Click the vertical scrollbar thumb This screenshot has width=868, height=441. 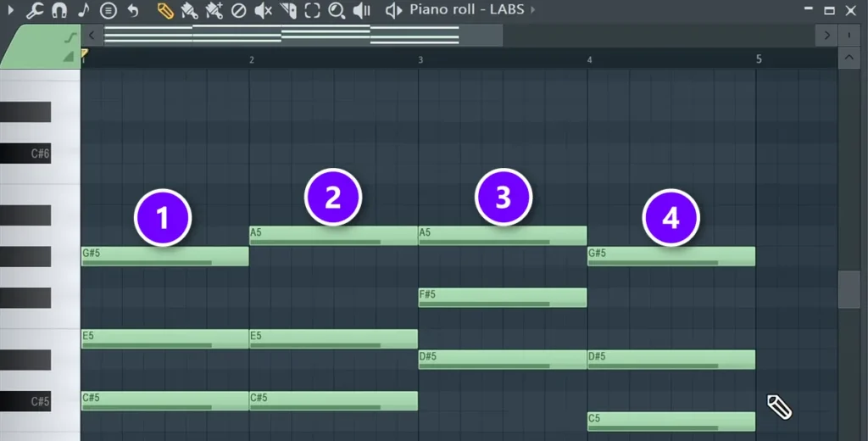coord(849,290)
